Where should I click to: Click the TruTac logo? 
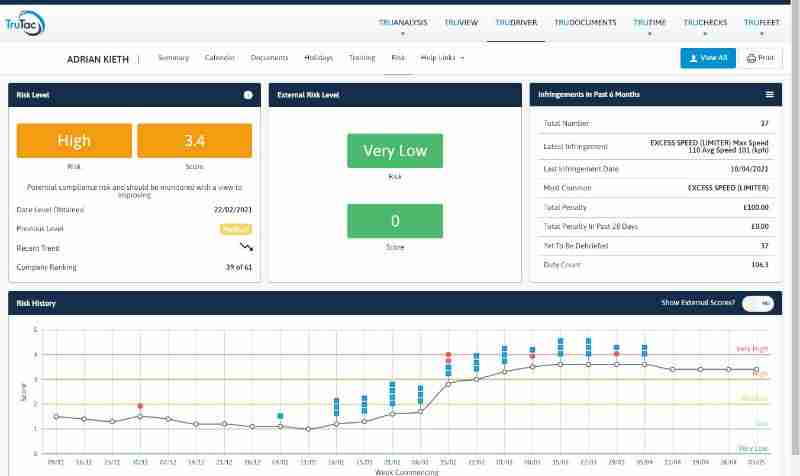25,23
